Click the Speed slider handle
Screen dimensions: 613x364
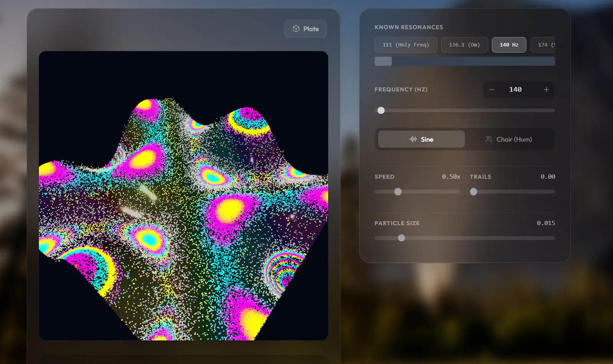[x=398, y=192]
